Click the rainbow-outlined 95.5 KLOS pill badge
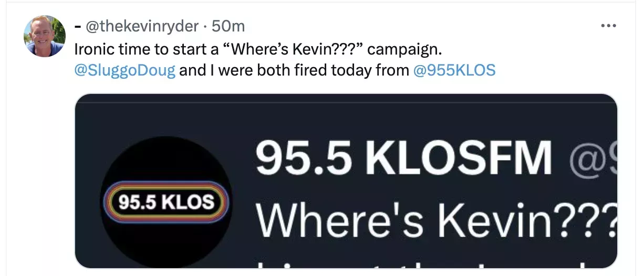644x276 pixels. (x=167, y=203)
